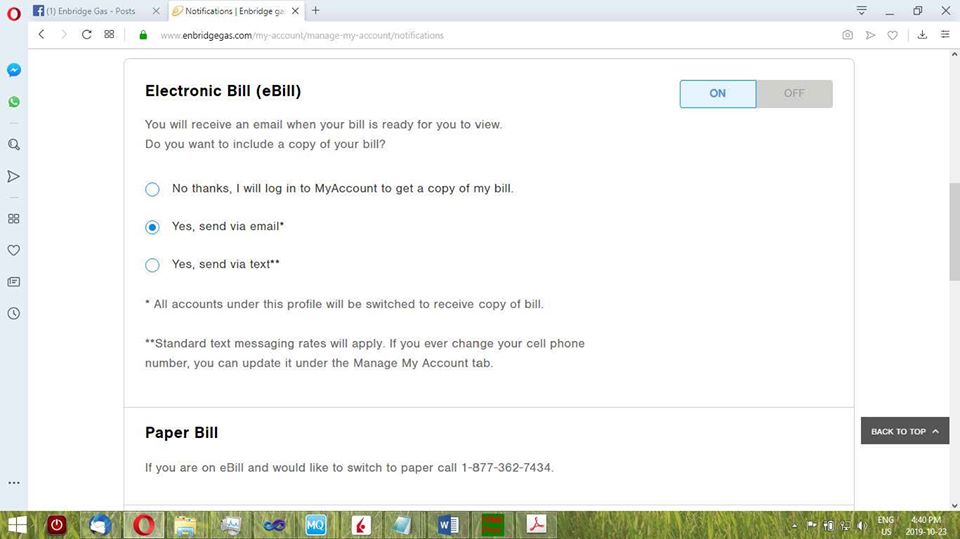Open Speed Dial start page icon
The height and width of the screenshot is (539, 960).
click(x=109, y=34)
